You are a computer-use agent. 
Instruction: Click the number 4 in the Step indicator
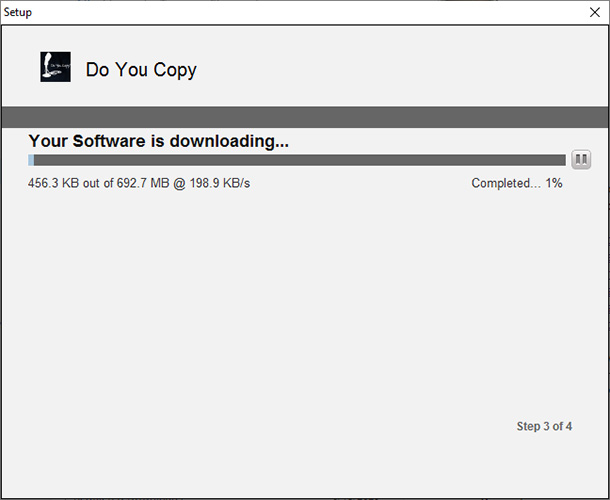pyautogui.click(x=569, y=426)
